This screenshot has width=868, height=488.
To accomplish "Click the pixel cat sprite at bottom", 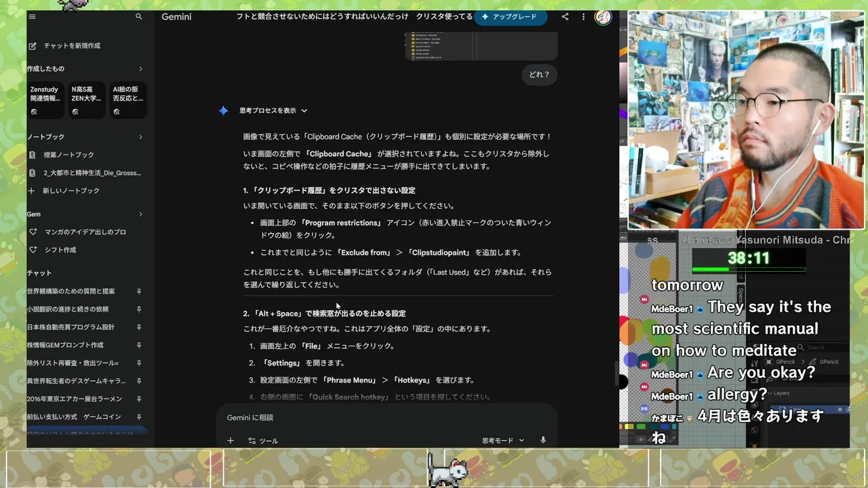I will click(448, 470).
